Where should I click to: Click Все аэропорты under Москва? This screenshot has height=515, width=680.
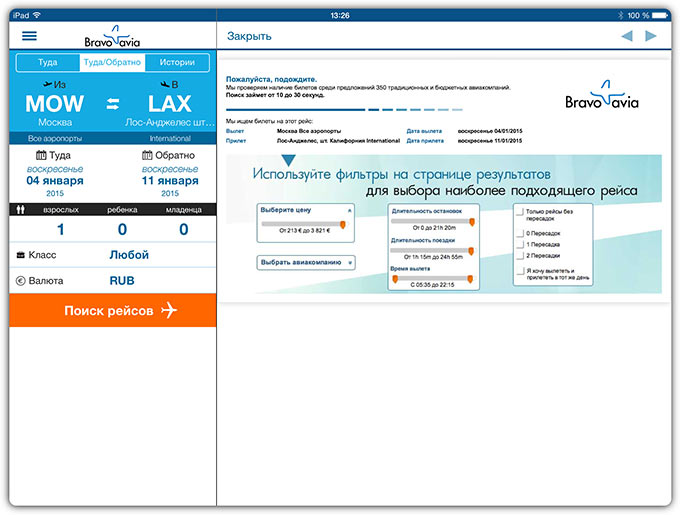[55, 139]
